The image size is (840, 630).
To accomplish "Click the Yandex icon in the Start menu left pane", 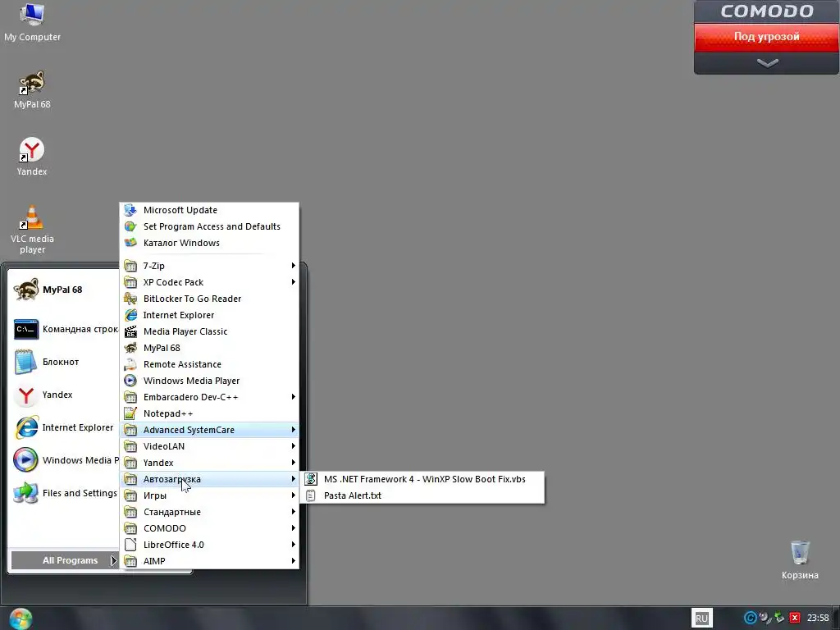I will 25,395.
